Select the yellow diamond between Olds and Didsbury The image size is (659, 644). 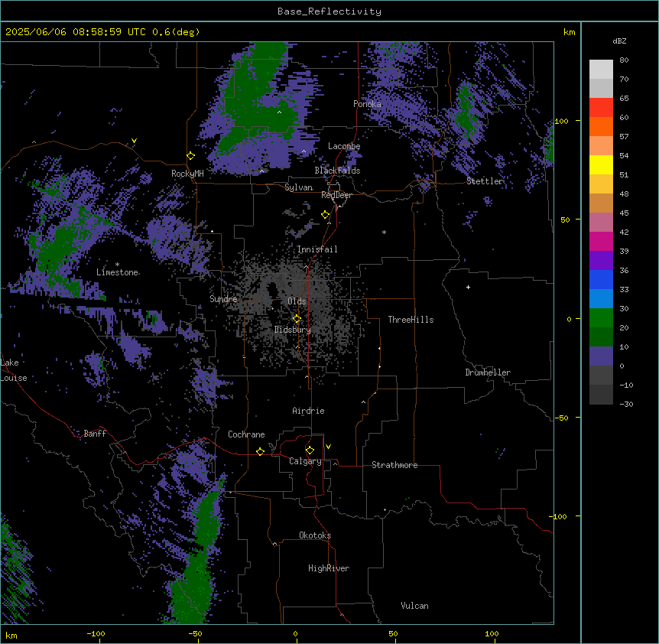pos(297,319)
